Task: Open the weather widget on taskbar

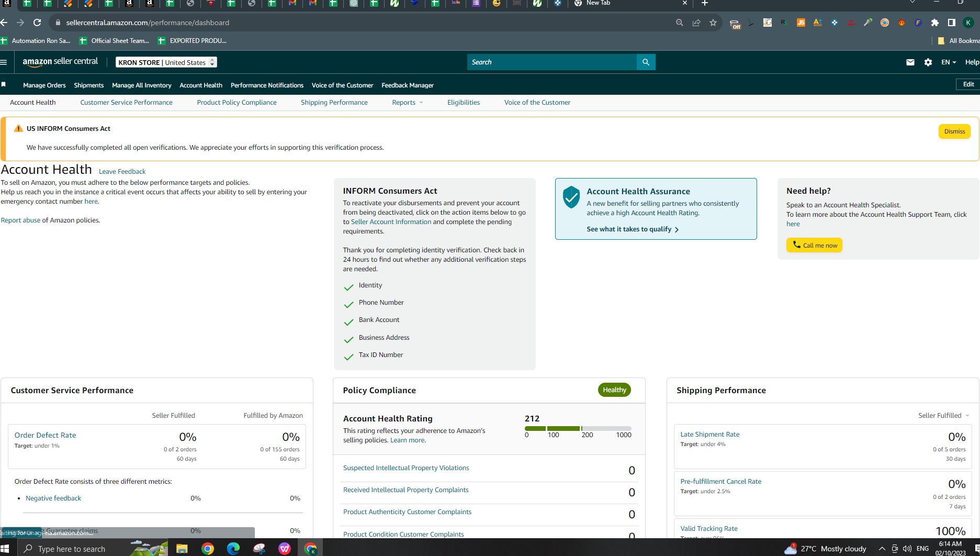Action: click(x=825, y=549)
